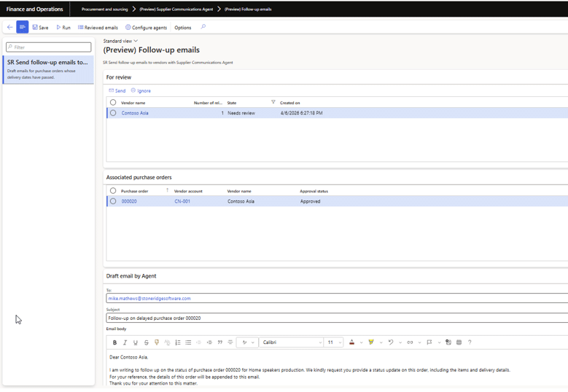568x392 pixels.
Task: Insert a hyperlink in email body
Action: point(410,342)
